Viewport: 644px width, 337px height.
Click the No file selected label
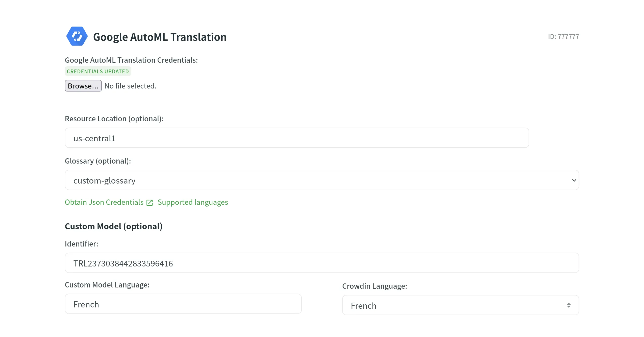(130, 86)
